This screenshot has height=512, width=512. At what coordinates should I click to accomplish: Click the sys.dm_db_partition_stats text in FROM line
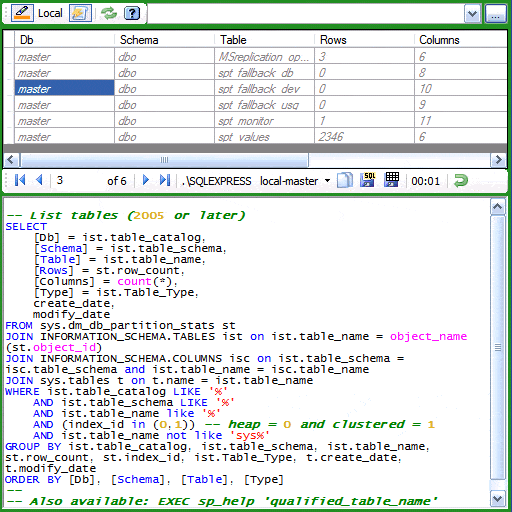127,326
